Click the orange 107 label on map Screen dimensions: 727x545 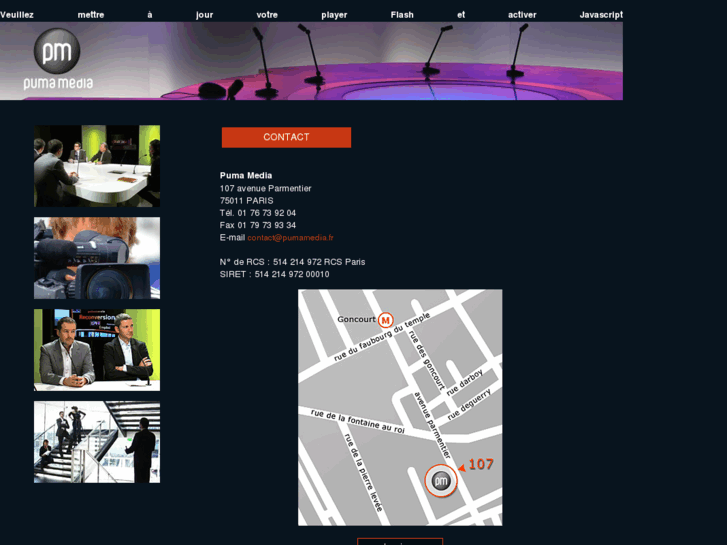click(x=480, y=464)
